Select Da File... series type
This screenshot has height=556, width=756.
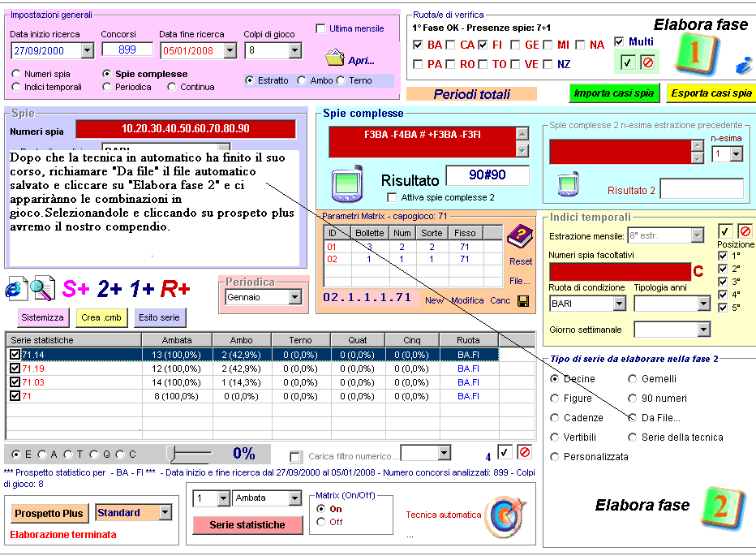(x=633, y=418)
